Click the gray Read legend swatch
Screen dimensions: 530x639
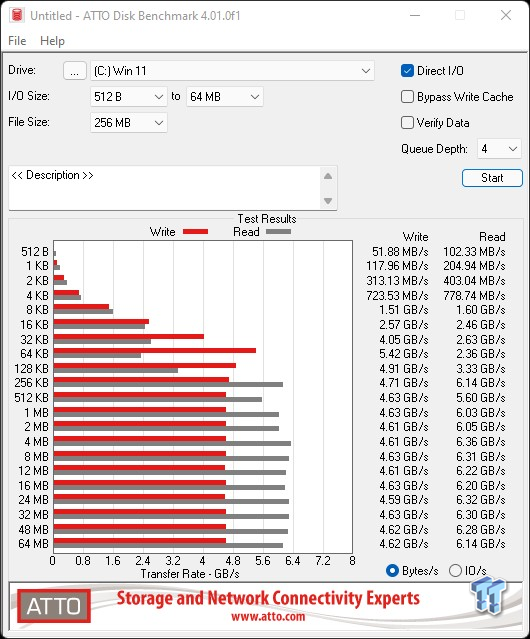pyautogui.click(x=278, y=232)
